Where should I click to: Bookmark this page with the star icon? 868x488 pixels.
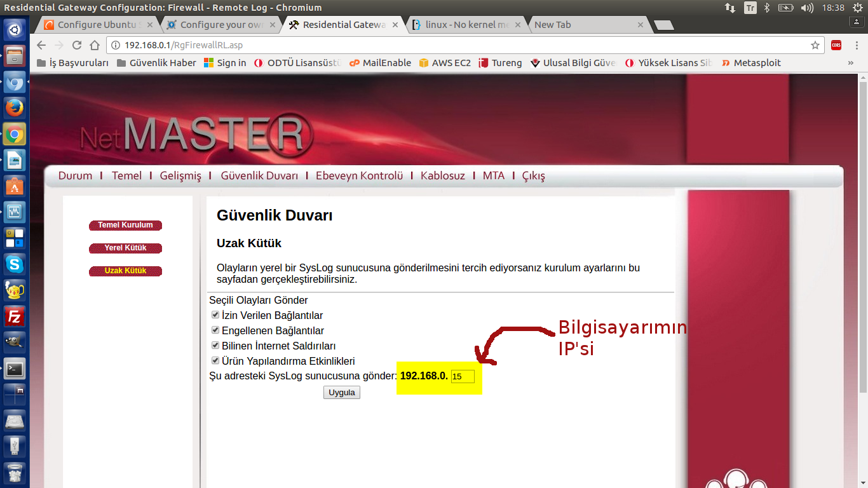(x=815, y=45)
